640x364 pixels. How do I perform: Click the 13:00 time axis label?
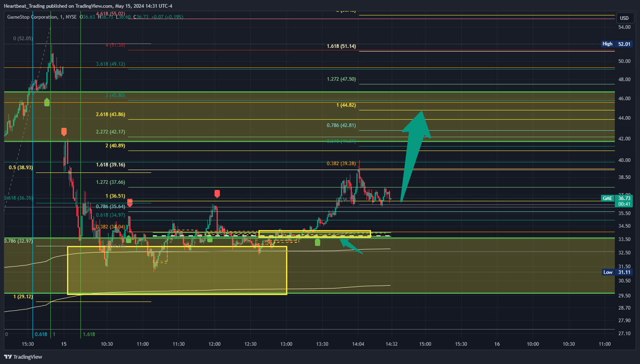click(x=286, y=344)
